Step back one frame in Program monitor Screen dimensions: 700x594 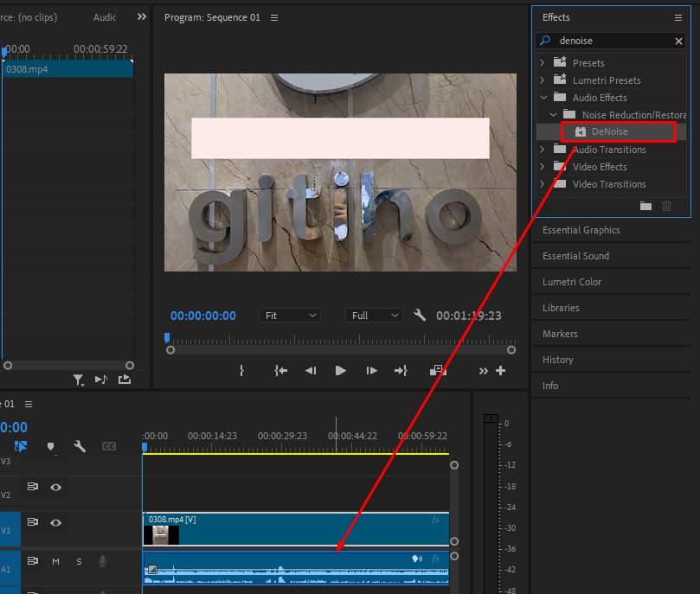tap(310, 371)
